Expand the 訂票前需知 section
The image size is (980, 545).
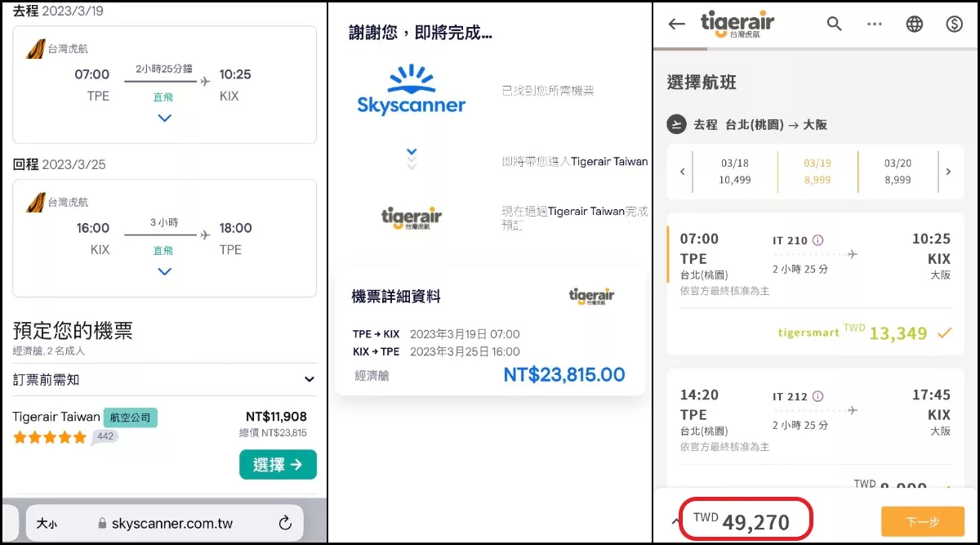[x=309, y=379]
